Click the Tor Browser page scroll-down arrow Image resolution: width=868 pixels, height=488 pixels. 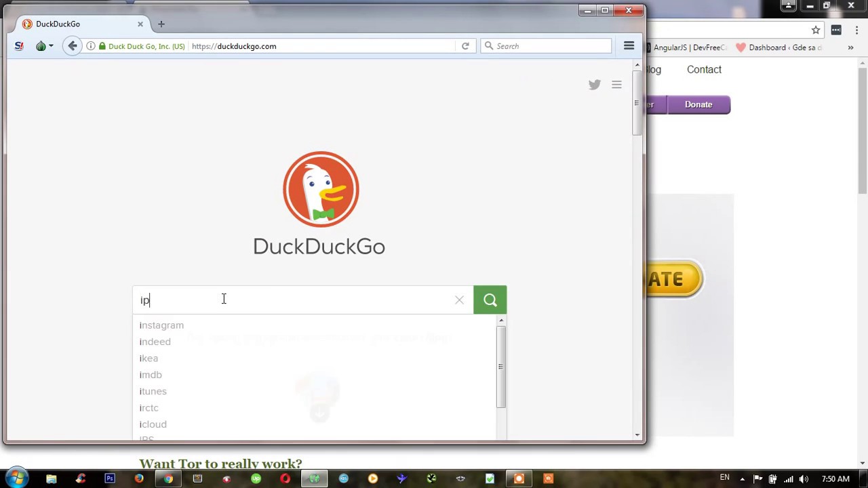(x=636, y=434)
